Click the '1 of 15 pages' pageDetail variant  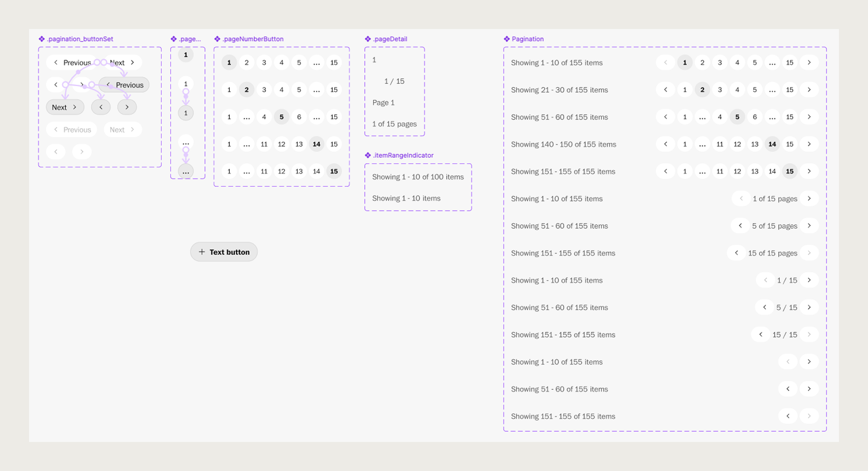(394, 124)
